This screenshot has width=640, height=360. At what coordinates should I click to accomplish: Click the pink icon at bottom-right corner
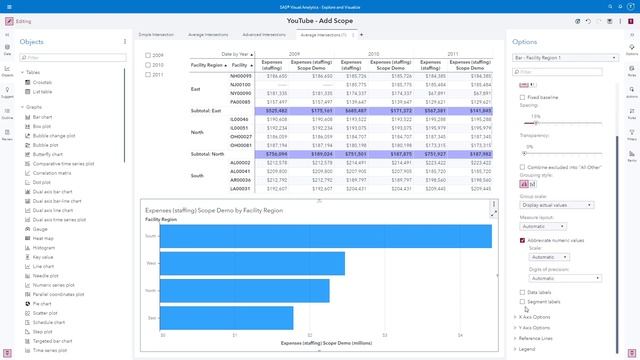pos(632,353)
